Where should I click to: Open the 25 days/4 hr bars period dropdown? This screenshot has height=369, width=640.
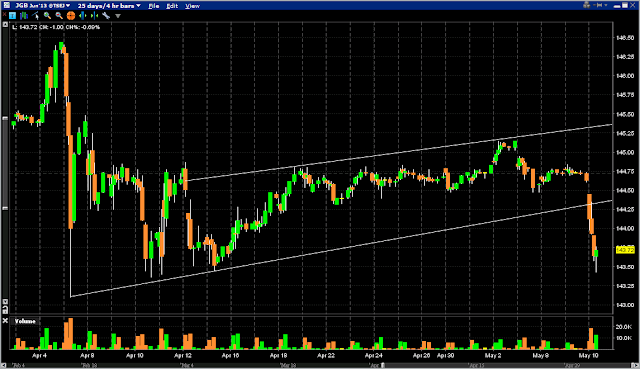click(109, 6)
